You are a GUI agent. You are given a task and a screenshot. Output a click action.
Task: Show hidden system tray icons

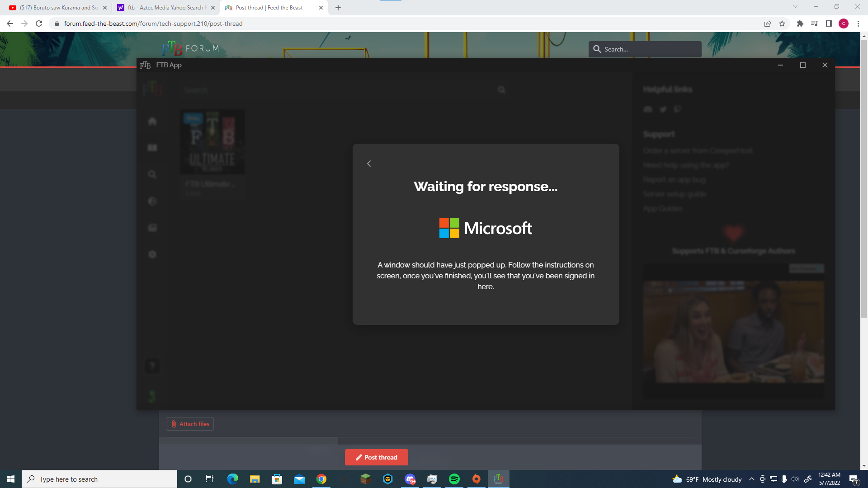click(x=751, y=479)
